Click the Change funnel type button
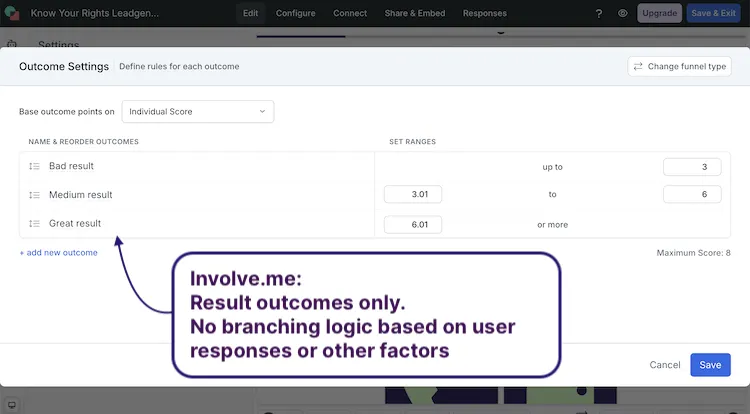The image size is (750, 414). tap(679, 66)
